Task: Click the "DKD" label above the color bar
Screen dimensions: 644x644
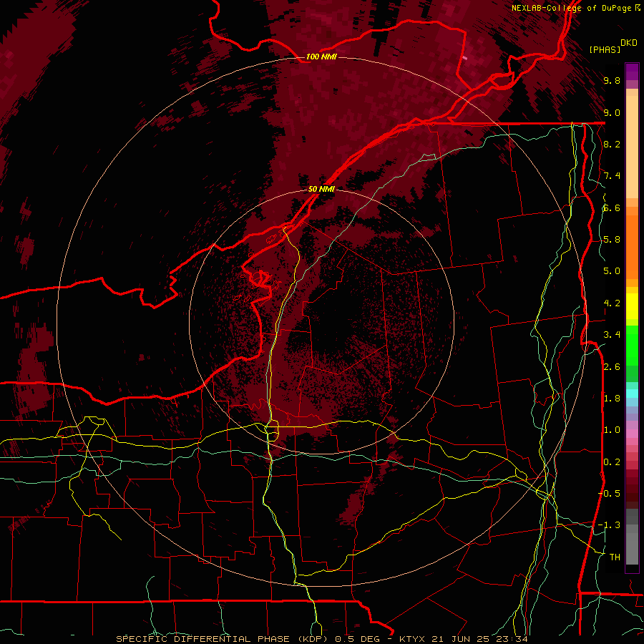Action: [x=629, y=43]
